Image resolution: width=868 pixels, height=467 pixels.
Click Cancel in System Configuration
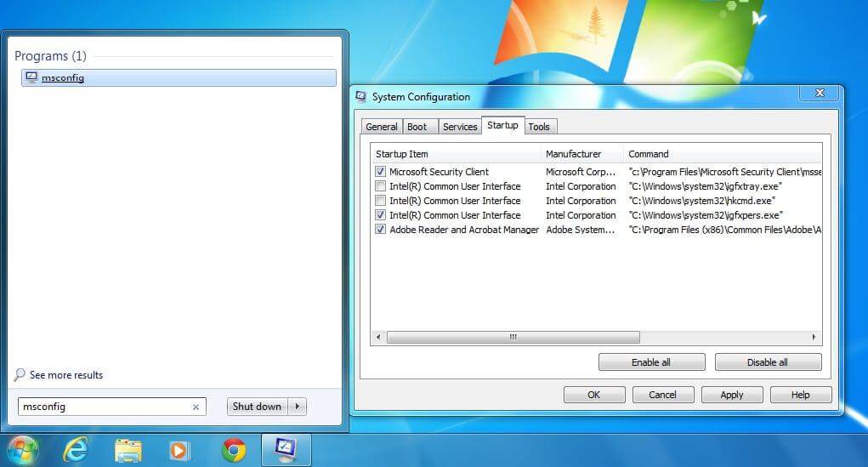(x=662, y=395)
